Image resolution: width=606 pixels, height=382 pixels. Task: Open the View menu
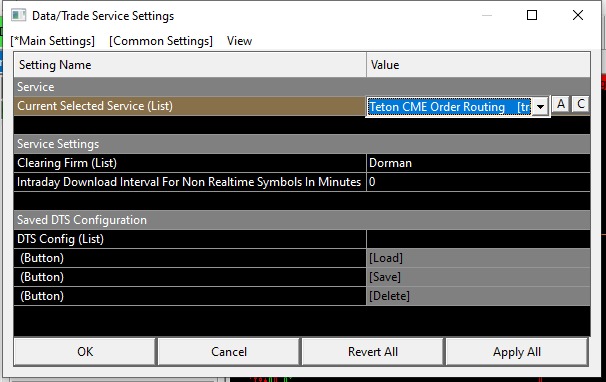point(239,41)
